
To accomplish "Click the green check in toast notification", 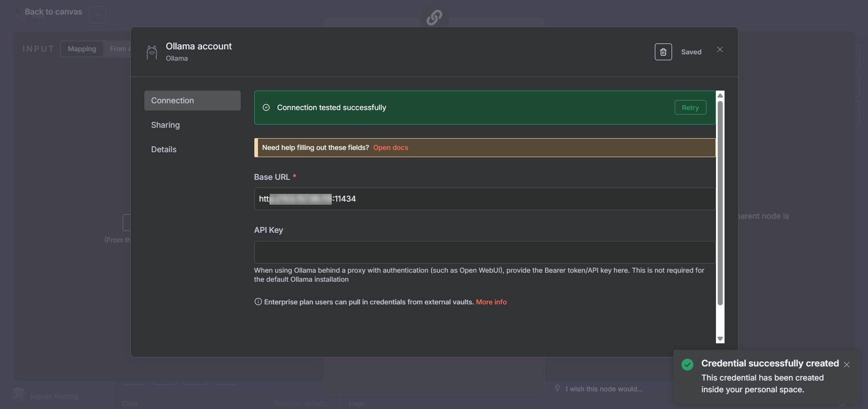I will point(687,365).
